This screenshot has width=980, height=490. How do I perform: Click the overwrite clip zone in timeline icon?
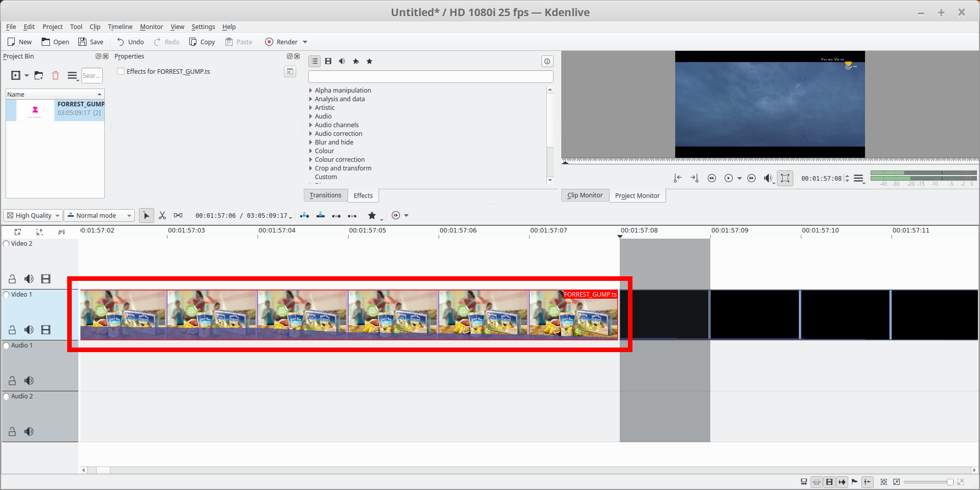point(321,216)
